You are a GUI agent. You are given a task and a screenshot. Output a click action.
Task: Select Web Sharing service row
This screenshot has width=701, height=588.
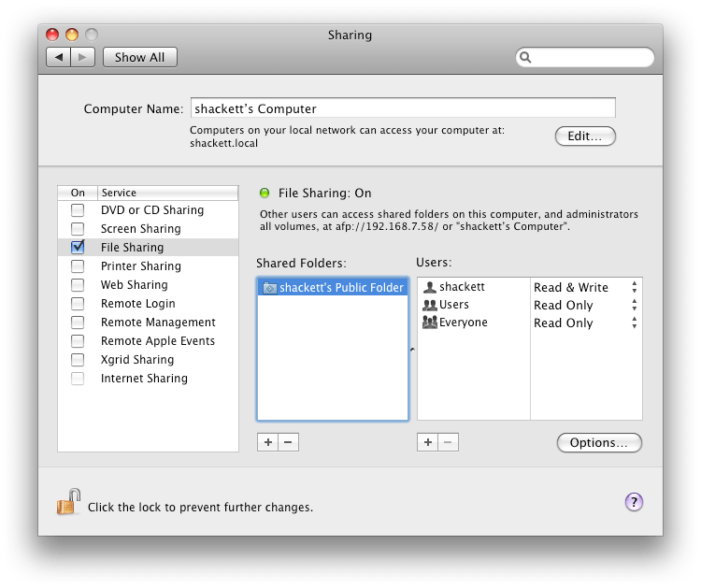pos(148,285)
